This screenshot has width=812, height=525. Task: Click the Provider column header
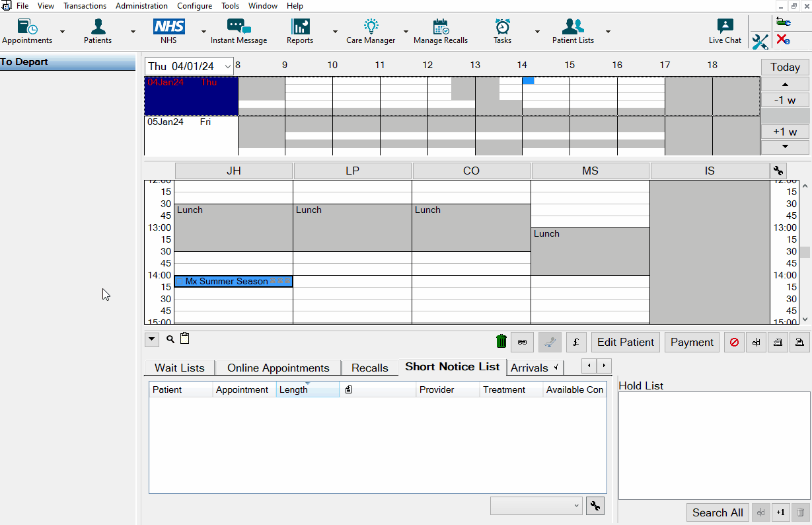[x=448, y=389]
